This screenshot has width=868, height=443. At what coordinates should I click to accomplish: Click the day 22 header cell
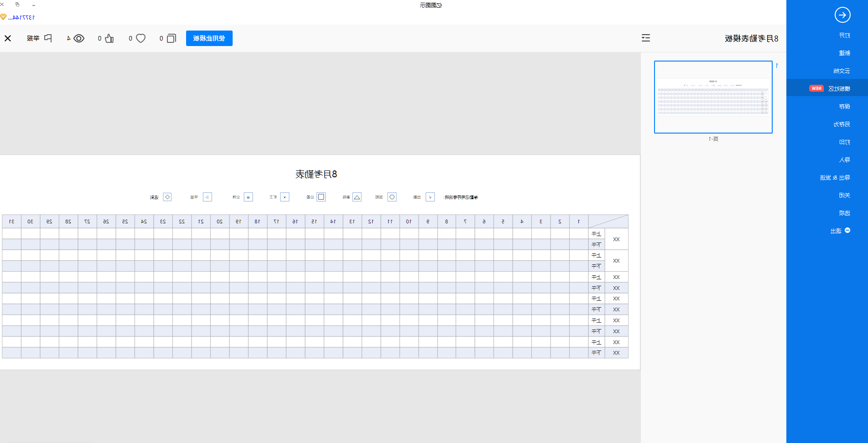point(182,221)
